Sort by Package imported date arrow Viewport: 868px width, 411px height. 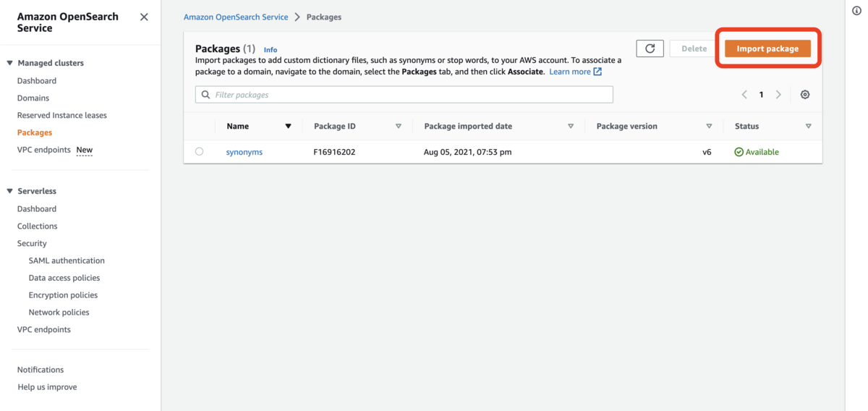click(x=571, y=126)
